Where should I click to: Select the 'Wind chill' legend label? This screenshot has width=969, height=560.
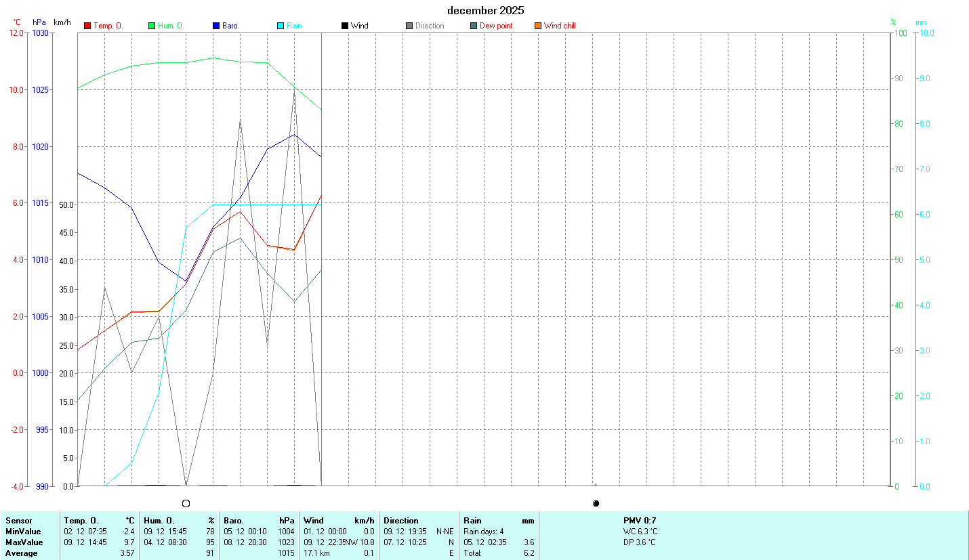click(560, 26)
